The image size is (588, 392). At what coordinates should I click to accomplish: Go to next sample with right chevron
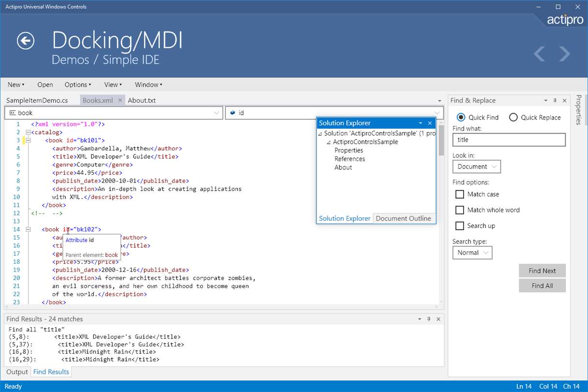point(565,54)
